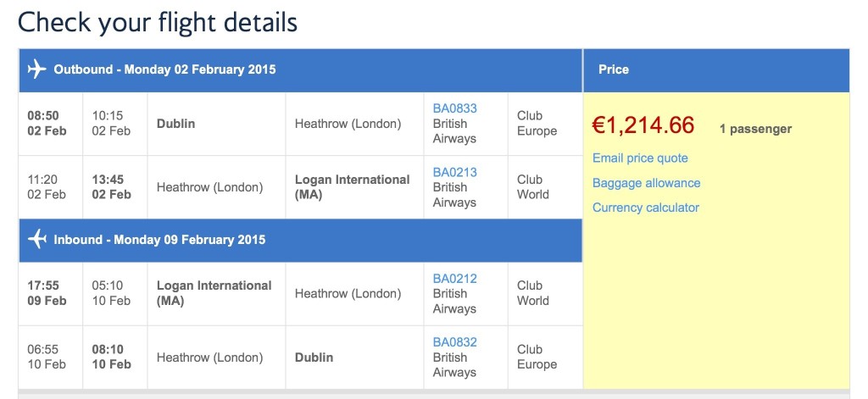Click the airplane icon beside Outbound header
The width and height of the screenshot is (868, 399).
point(36,69)
